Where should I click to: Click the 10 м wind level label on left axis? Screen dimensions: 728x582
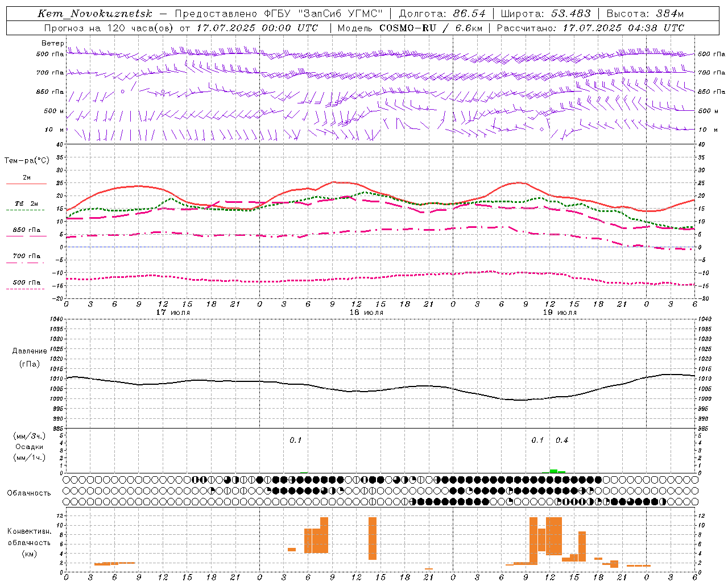54,130
